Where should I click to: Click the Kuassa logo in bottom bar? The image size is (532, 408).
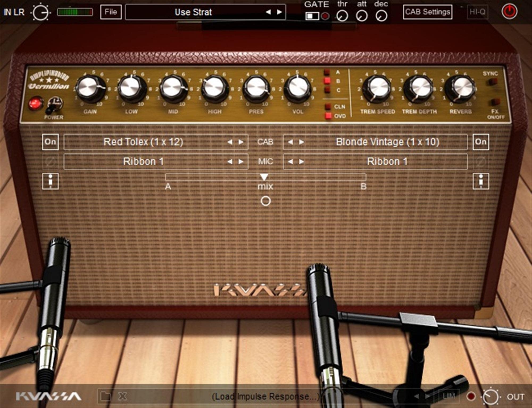pyautogui.click(x=48, y=397)
